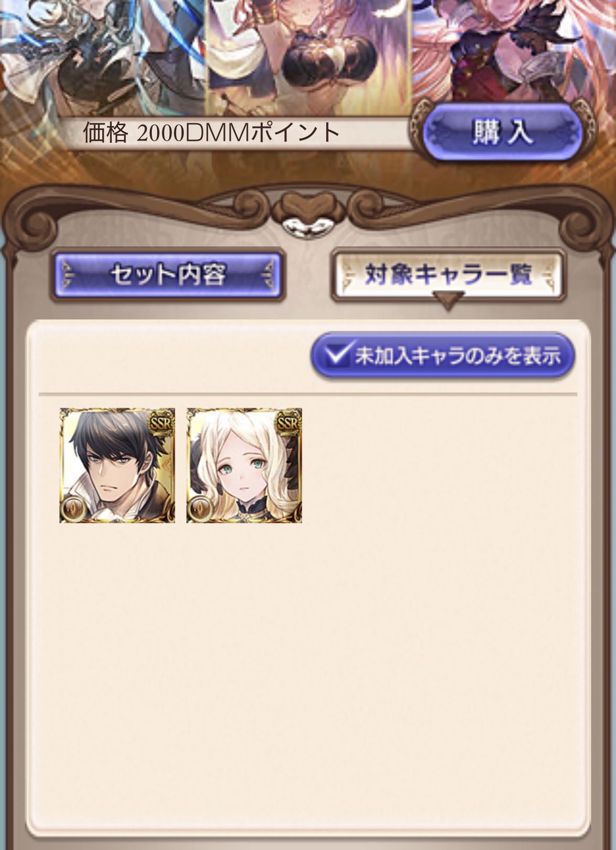Open the blonde girl SSR character portrait
Viewport: 616px width, 850px height.
point(244,465)
